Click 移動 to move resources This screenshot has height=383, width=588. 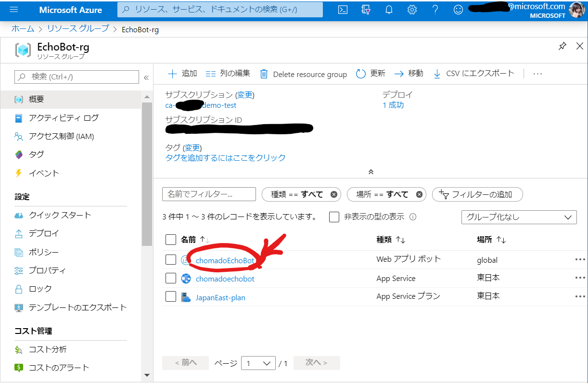(x=409, y=74)
